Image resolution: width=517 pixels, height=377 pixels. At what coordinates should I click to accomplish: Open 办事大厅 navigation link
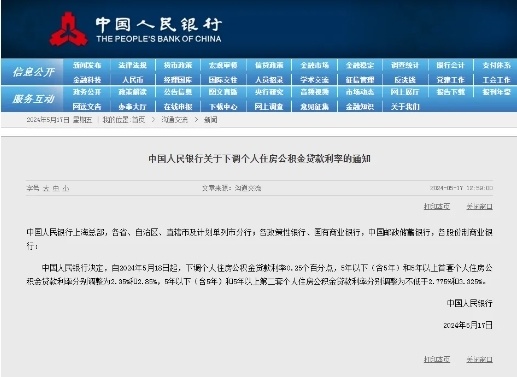click(x=132, y=107)
